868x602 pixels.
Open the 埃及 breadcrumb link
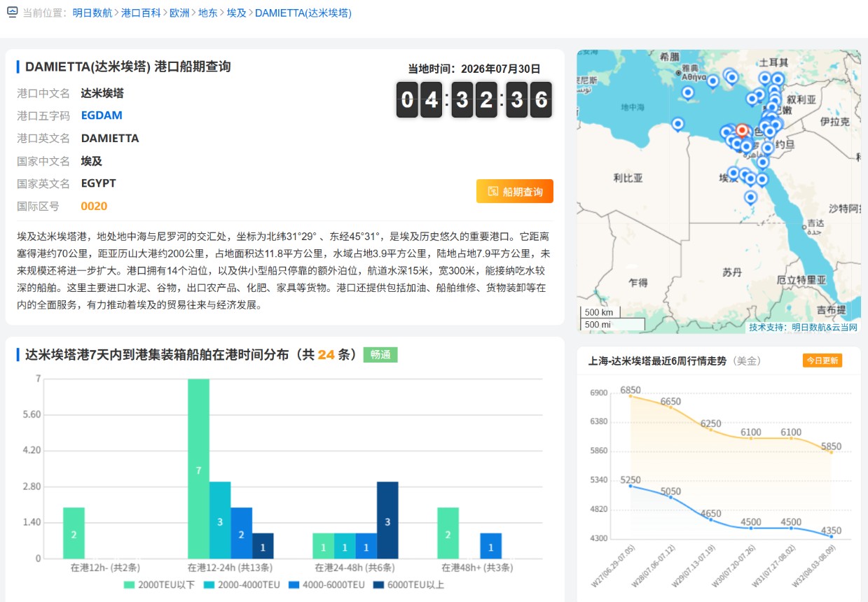pyautogui.click(x=237, y=13)
